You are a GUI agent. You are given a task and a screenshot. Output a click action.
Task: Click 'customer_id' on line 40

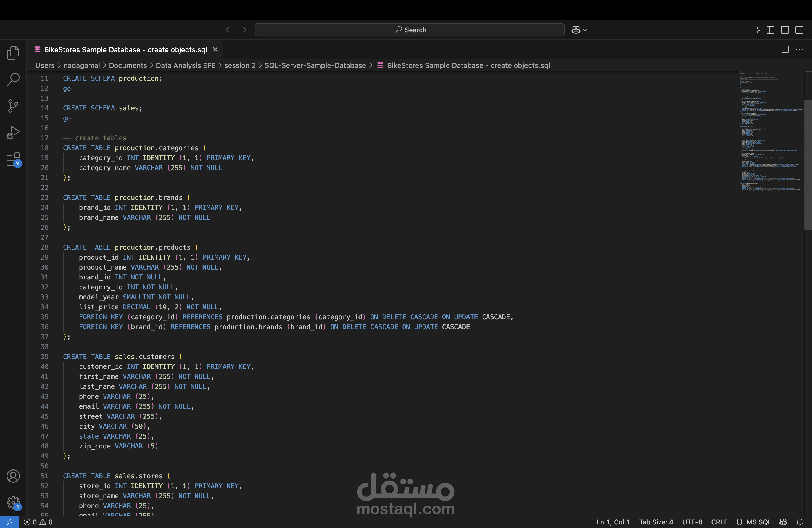[101, 367]
